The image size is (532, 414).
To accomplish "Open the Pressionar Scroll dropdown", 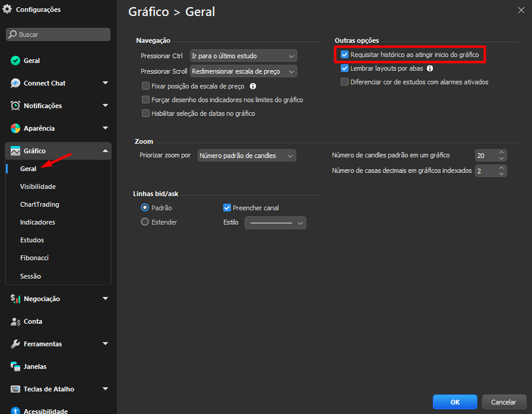I will pos(243,71).
